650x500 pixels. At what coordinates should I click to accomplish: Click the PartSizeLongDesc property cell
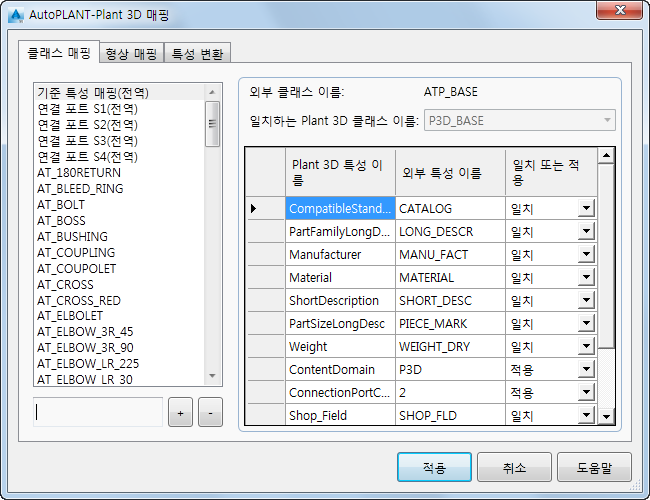[340, 323]
